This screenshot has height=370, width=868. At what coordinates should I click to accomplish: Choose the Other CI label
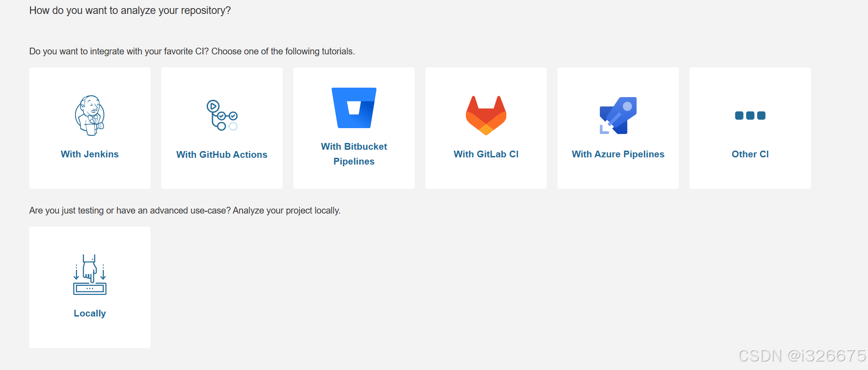click(x=750, y=154)
